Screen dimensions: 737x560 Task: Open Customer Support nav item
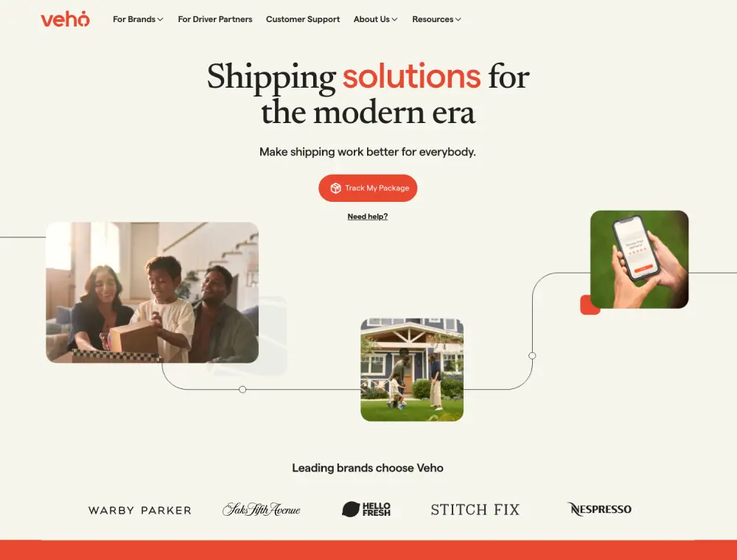click(303, 19)
